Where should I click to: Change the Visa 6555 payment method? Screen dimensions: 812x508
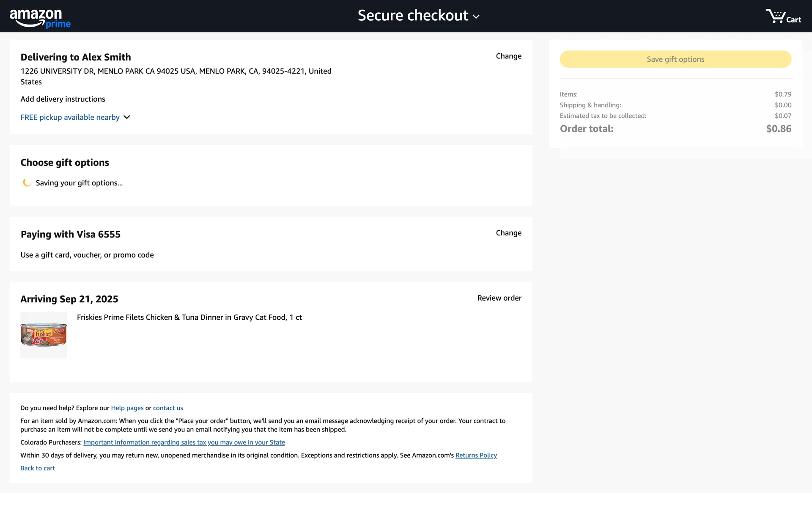pos(508,233)
